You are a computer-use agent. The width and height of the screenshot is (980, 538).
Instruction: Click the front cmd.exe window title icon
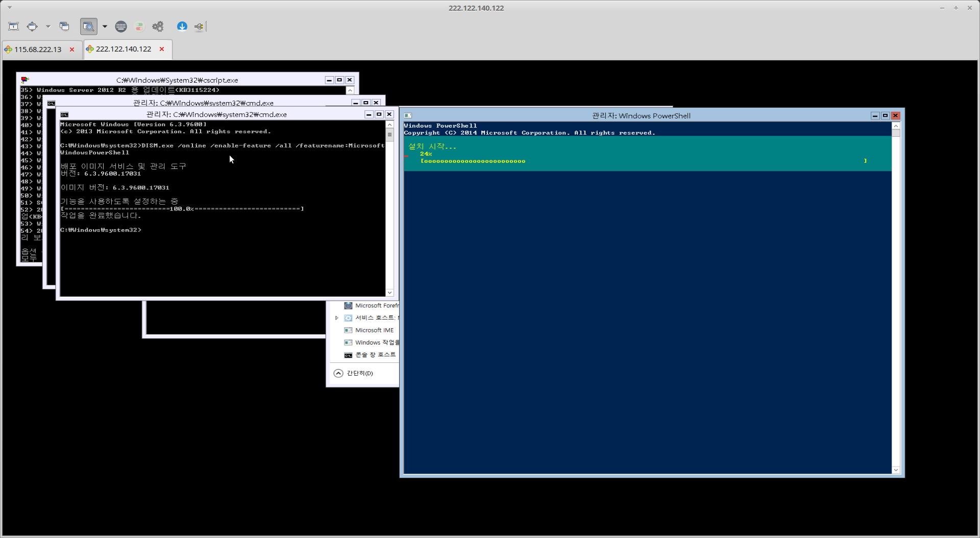[64, 115]
